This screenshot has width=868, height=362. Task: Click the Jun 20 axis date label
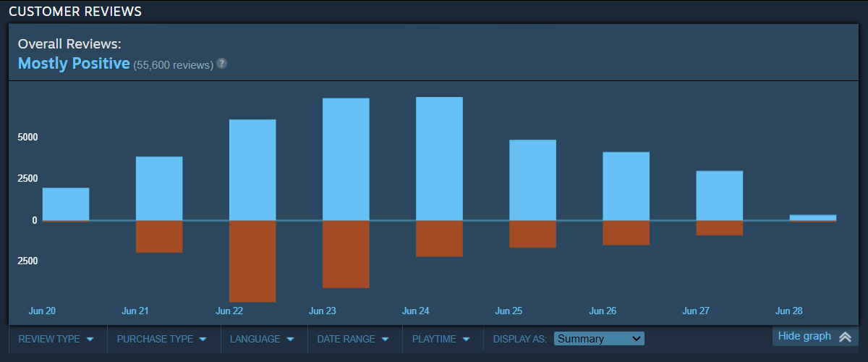coord(42,311)
